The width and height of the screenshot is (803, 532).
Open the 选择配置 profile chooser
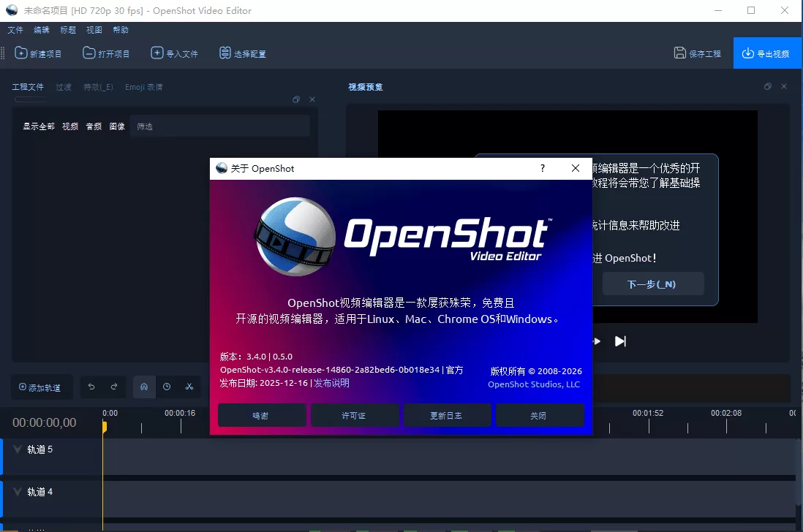(242, 53)
